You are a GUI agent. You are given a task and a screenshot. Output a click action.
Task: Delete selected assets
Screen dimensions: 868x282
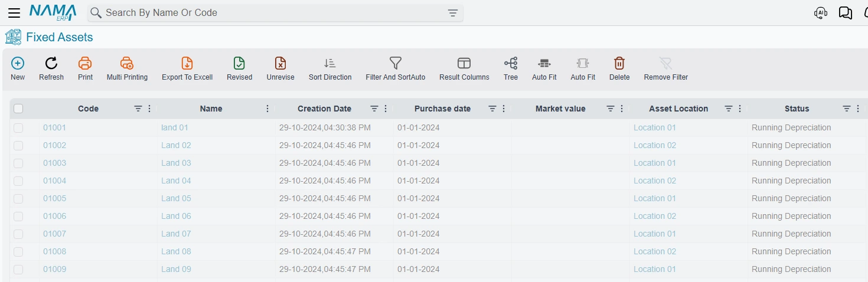(619, 69)
